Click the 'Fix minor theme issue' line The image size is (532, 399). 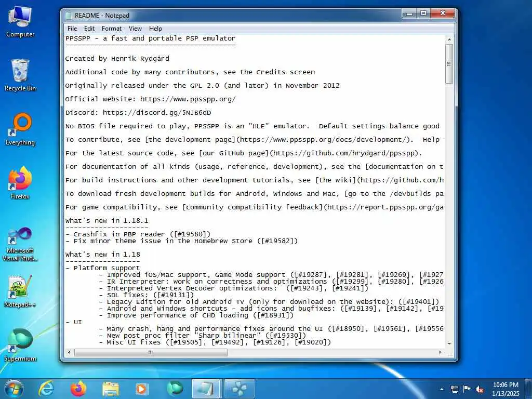point(181,241)
